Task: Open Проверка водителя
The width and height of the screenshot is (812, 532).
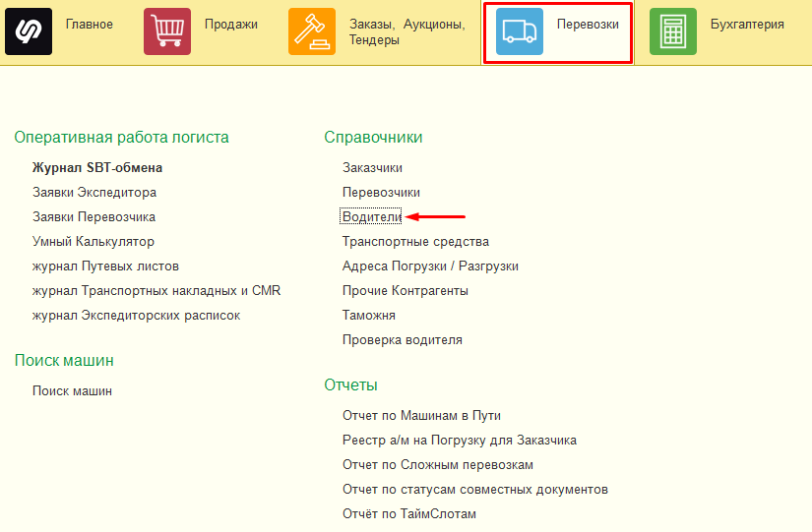Action: 403,340
